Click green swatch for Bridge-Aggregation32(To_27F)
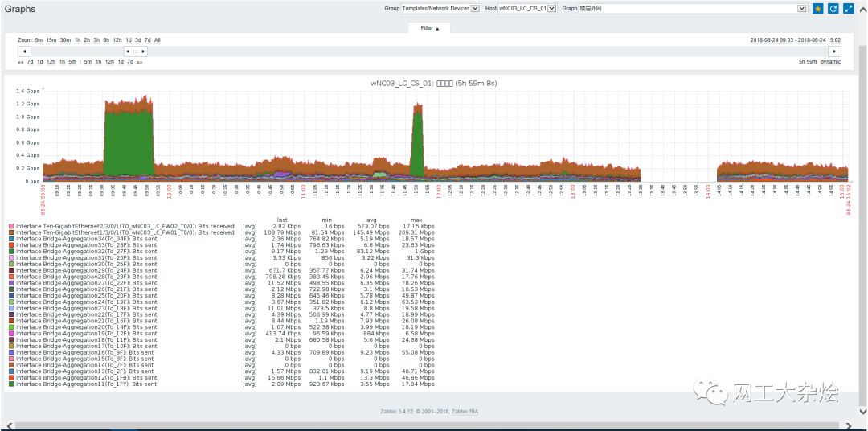The width and height of the screenshot is (868, 431). click(11, 252)
